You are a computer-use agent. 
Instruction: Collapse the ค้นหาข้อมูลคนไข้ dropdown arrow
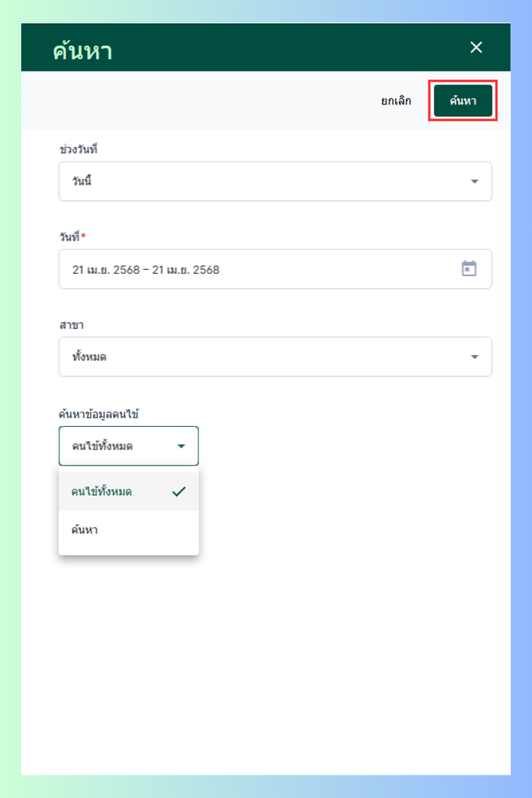[x=181, y=446]
